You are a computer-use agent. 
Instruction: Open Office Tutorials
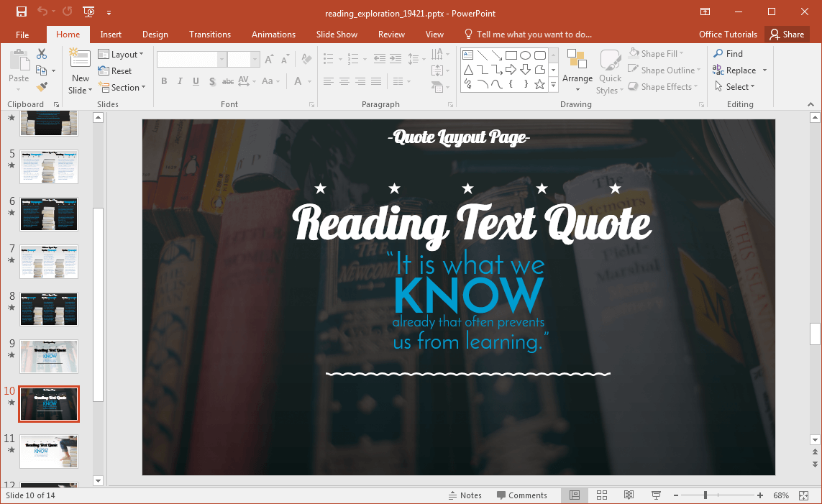(x=728, y=34)
